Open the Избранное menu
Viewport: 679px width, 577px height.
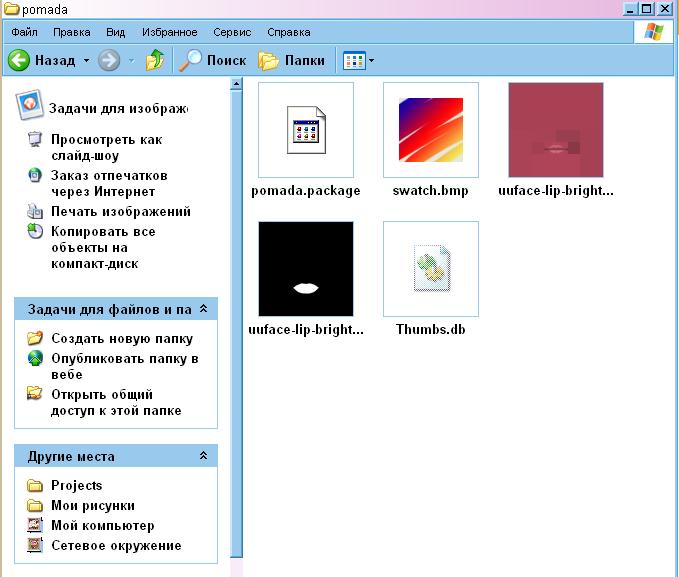[170, 32]
